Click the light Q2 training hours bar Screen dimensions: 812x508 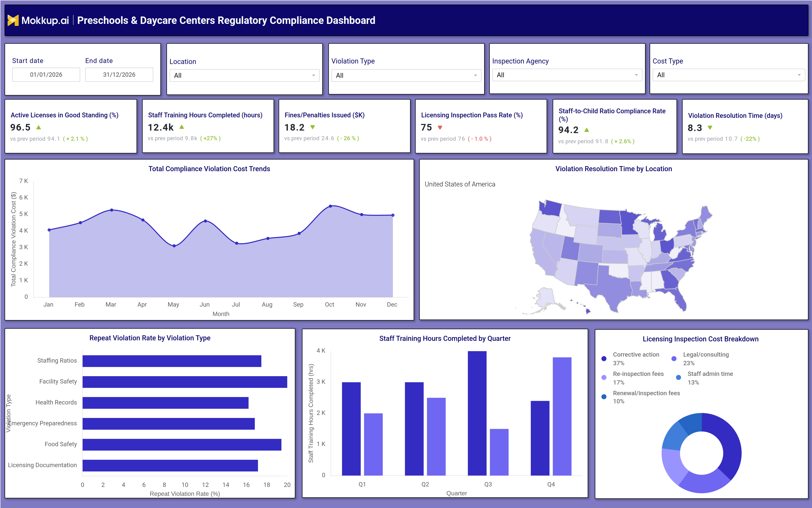pos(436,436)
